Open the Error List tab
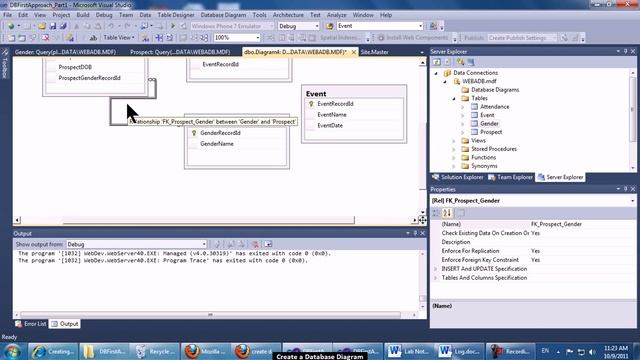 click(x=31, y=324)
